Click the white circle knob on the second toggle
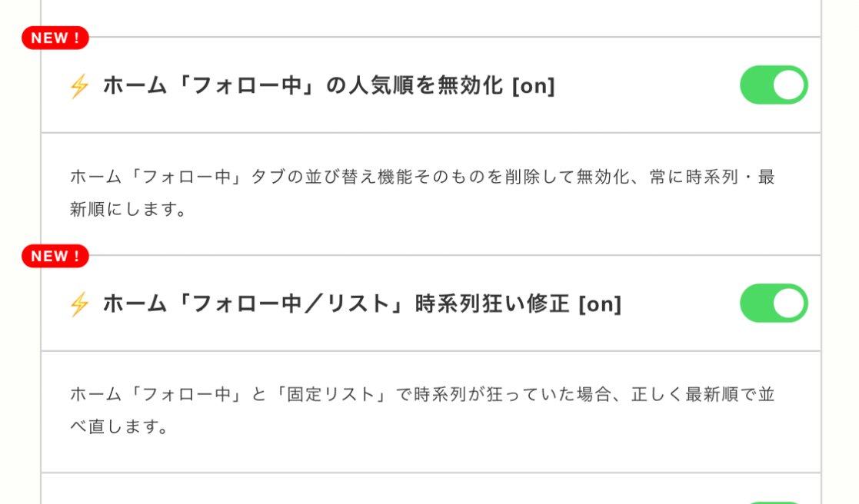859x504 pixels. coord(789,303)
